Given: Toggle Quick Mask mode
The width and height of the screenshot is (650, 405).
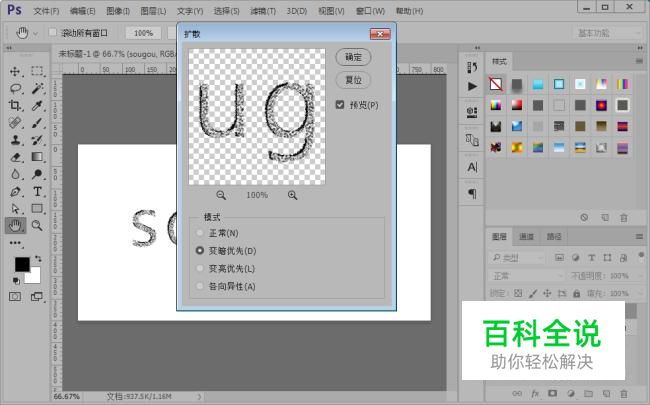Looking at the screenshot, I should (15, 296).
